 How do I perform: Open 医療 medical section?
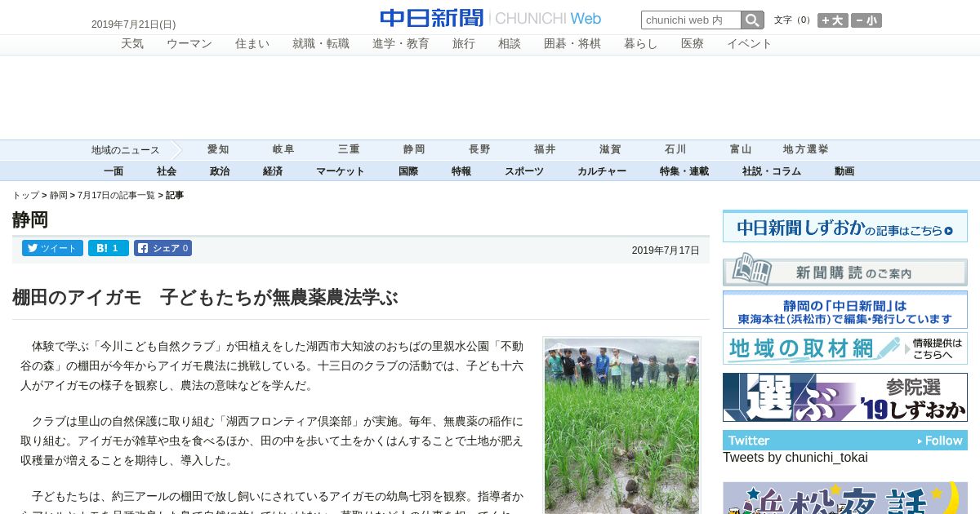[693, 44]
